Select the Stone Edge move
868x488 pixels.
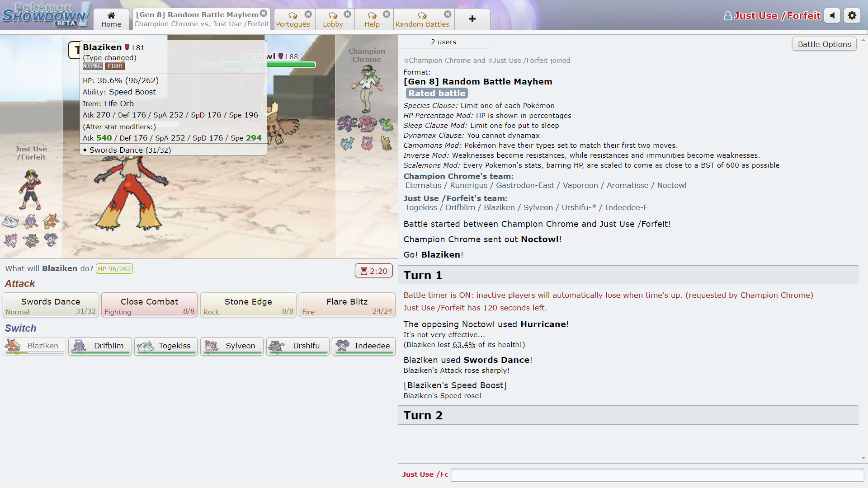tap(248, 305)
